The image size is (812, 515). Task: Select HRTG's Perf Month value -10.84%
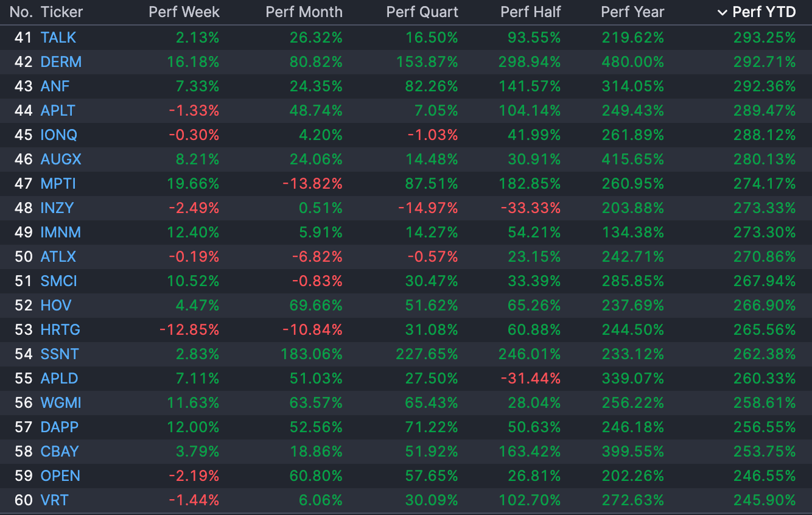[x=312, y=330]
